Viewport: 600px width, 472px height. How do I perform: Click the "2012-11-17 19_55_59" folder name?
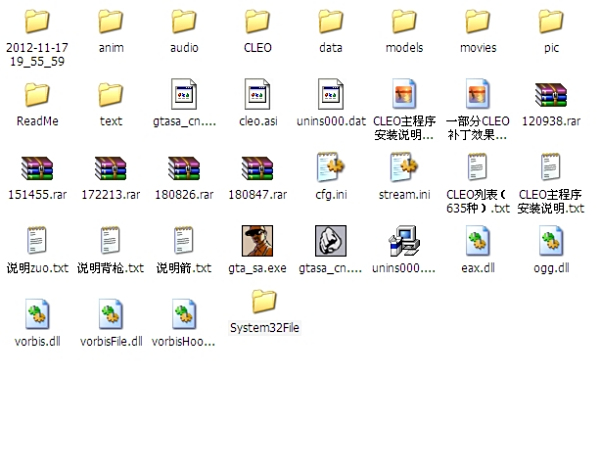[37, 54]
